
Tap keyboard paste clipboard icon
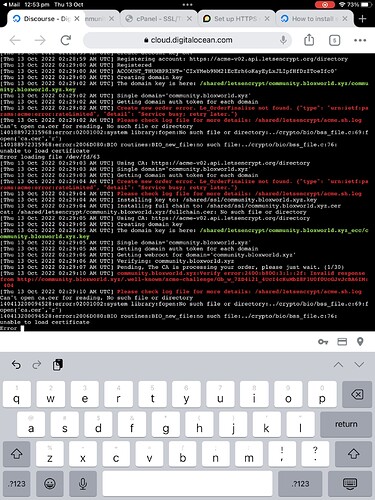coord(58,365)
